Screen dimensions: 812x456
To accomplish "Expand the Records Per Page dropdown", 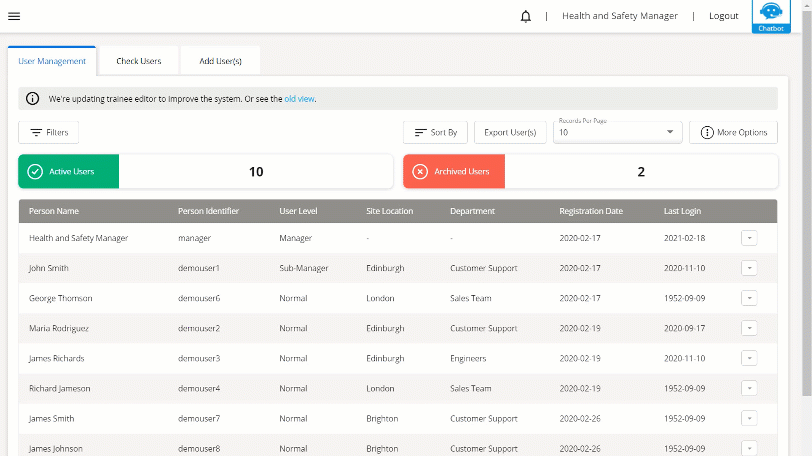I will point(617,132).
